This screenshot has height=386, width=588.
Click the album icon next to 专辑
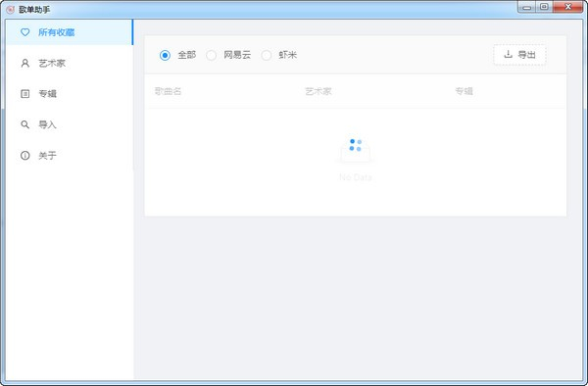point(25,94)
